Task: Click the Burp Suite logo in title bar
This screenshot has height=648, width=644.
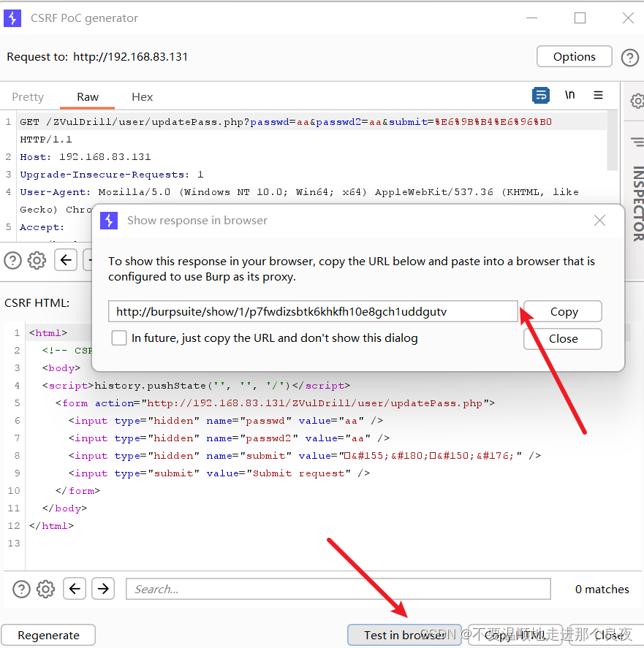Action: coord(12,18)
